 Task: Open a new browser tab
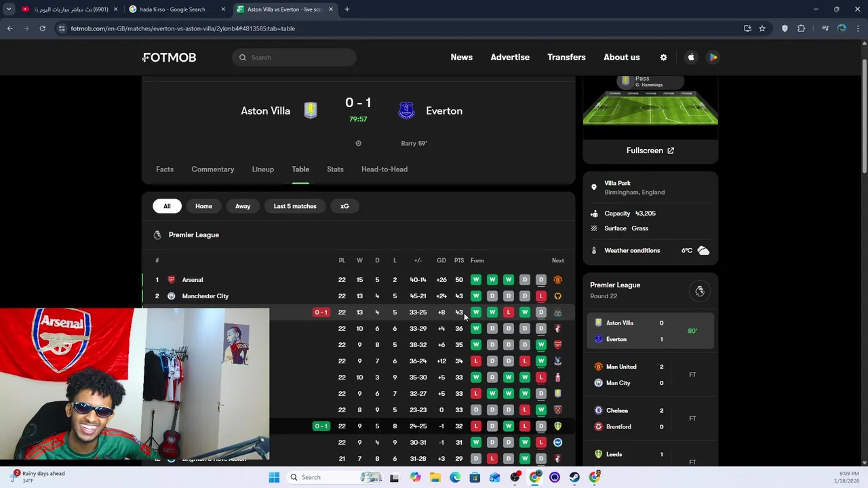click(x=347, y=9)
